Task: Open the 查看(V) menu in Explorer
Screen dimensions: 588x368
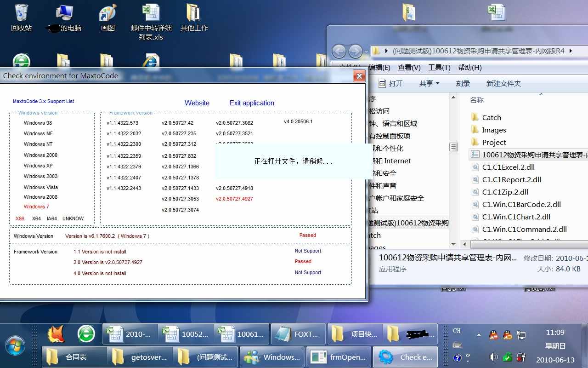Action: click(x=409, y=68)
